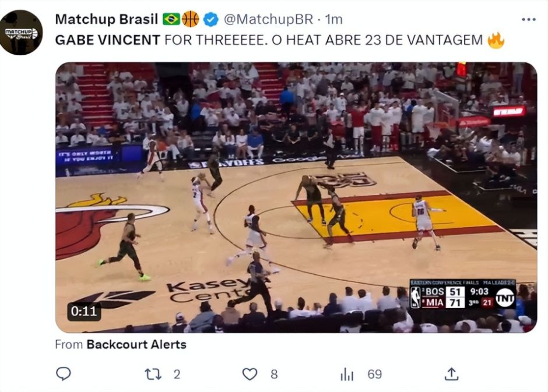Open the reply speech bubble icon
Image resolution: width=548 pixels, height=392 pixels.
(x=64, y=374)
